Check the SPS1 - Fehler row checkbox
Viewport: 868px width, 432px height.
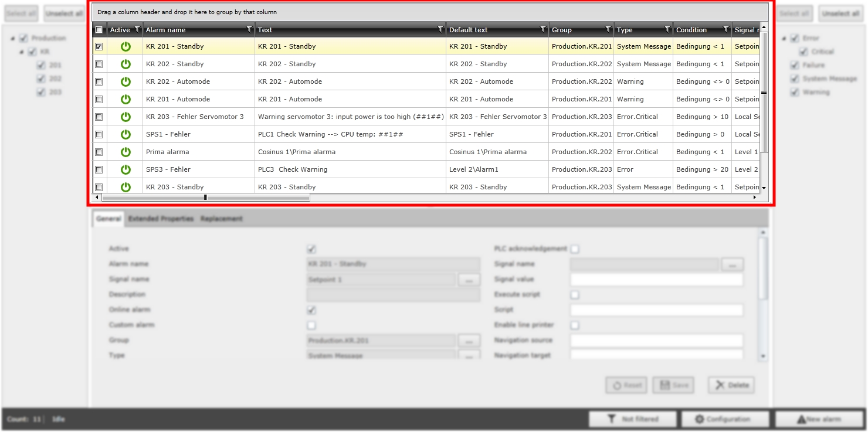click(99, 134)
